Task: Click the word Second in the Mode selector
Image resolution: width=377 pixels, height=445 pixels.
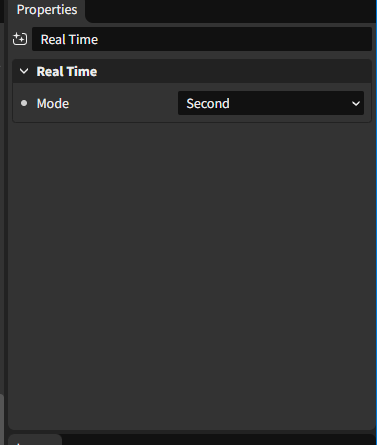Action: pos(208,103)
